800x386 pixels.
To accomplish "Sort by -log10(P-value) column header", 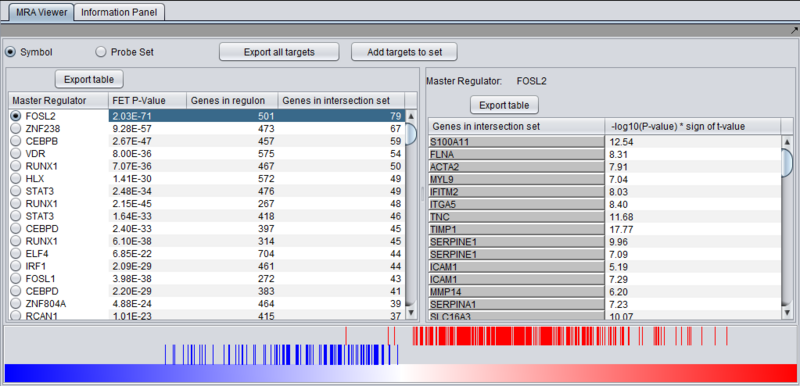I will pyautogui.click(x=693, y=126).
